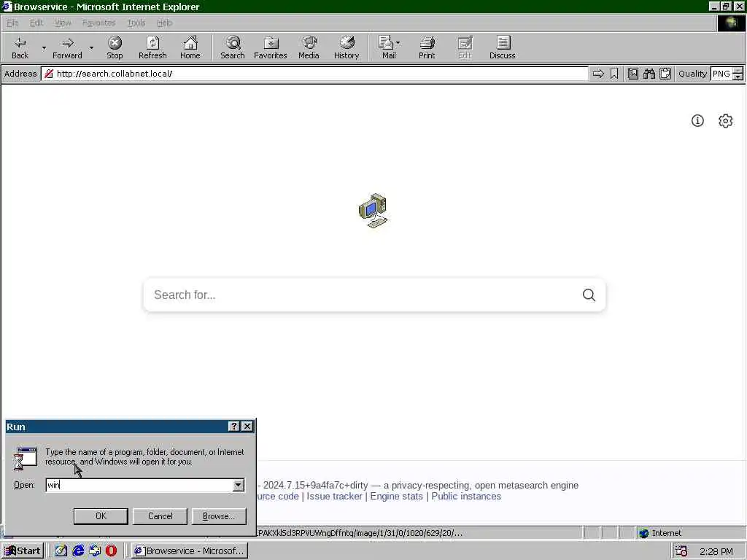The image size is (747, 560).
Task: Launch Opera from quick launch
Action: 112,551
